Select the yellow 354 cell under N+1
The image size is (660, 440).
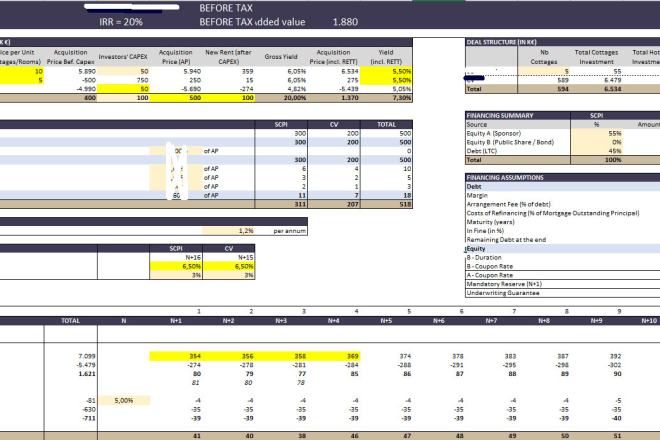[176, 356]
